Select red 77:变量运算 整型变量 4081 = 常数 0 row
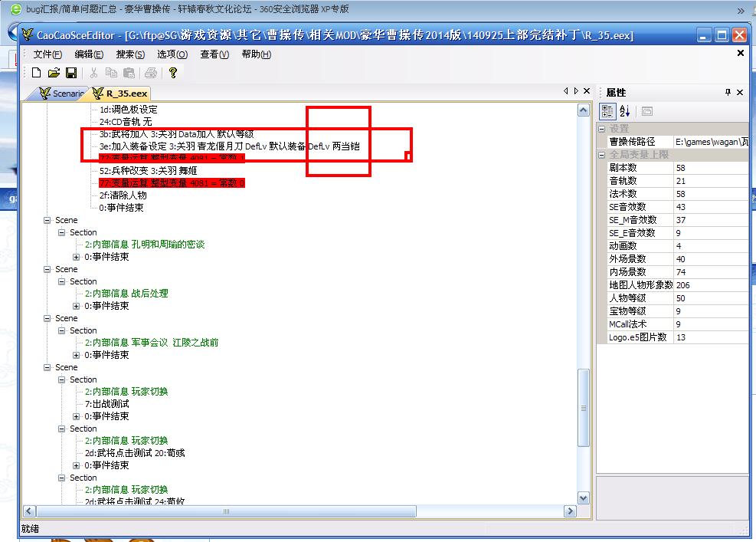The image size is (756, 542). [172, 183]
